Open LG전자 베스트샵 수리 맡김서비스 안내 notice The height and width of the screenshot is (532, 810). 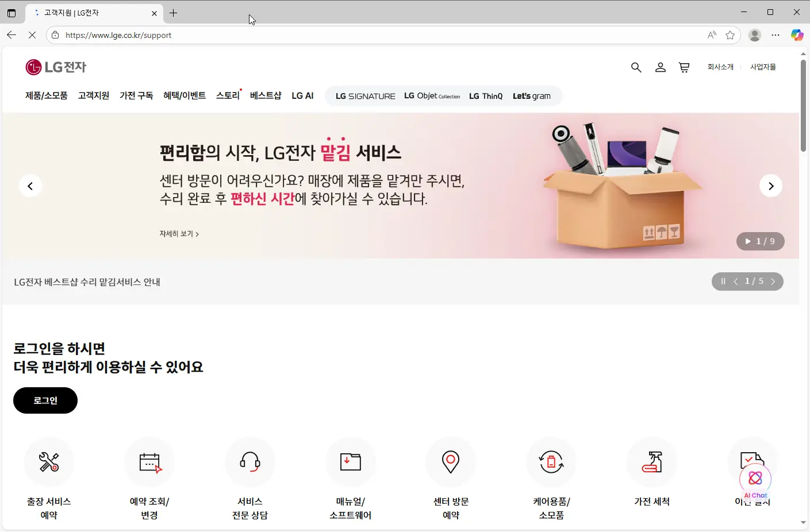[87, 282]
